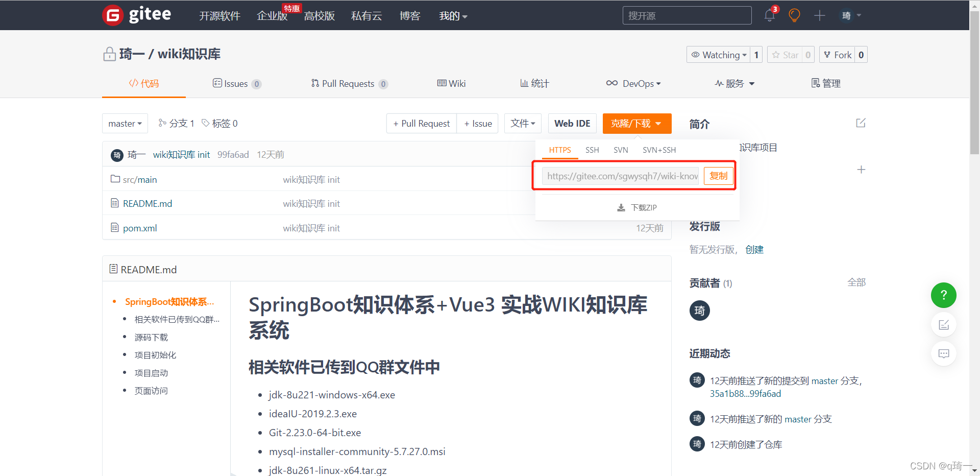Open the wiki知识库 init commit message link in header row
This screenshot has width=980, height=476.
pyautogui.click(x=181, y=155)
